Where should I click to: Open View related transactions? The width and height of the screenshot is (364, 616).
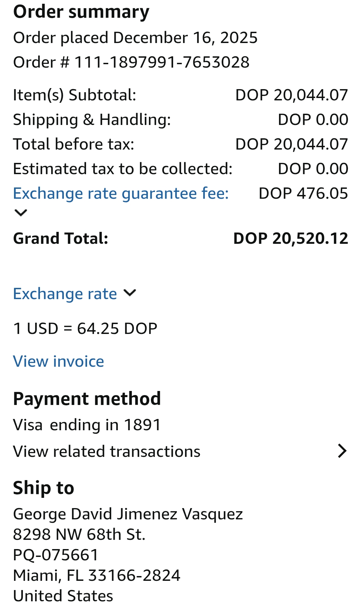(107, 451)
